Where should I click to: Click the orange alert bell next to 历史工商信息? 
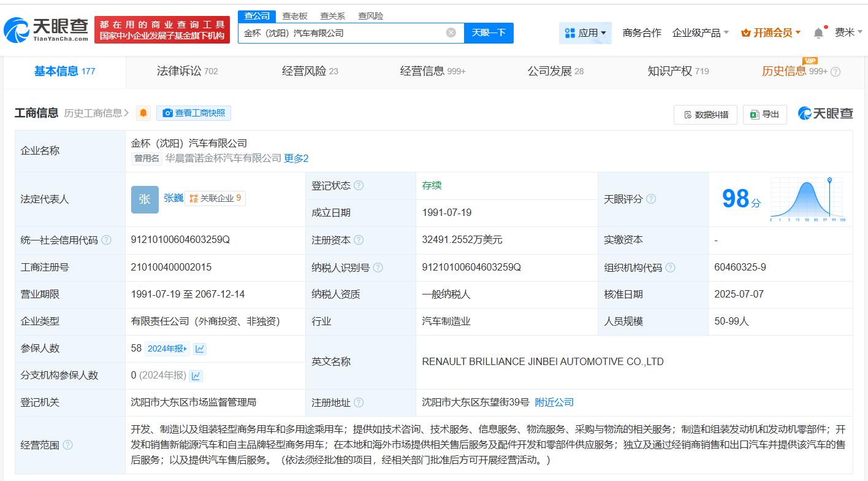click(x=143, y=113)
